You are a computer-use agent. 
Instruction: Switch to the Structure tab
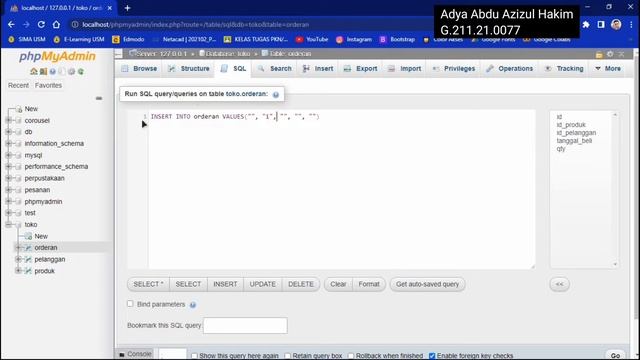click(189, 69)
